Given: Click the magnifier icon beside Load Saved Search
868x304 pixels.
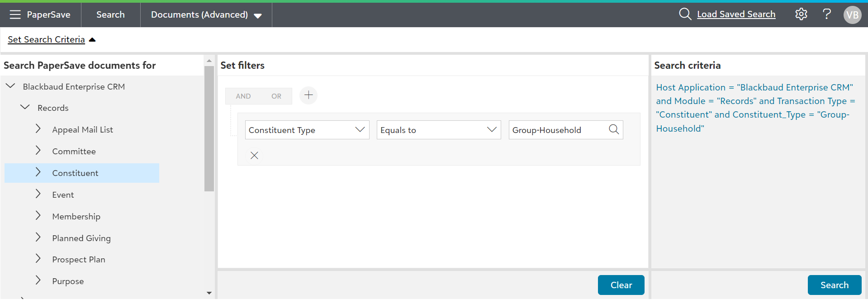Looking at the screenshot, I should point(685,14).
